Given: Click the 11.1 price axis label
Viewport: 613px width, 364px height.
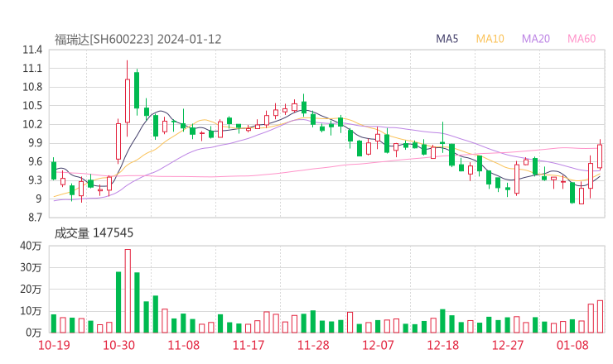Looking at the screenshot, I should click(x=32, y=69).
